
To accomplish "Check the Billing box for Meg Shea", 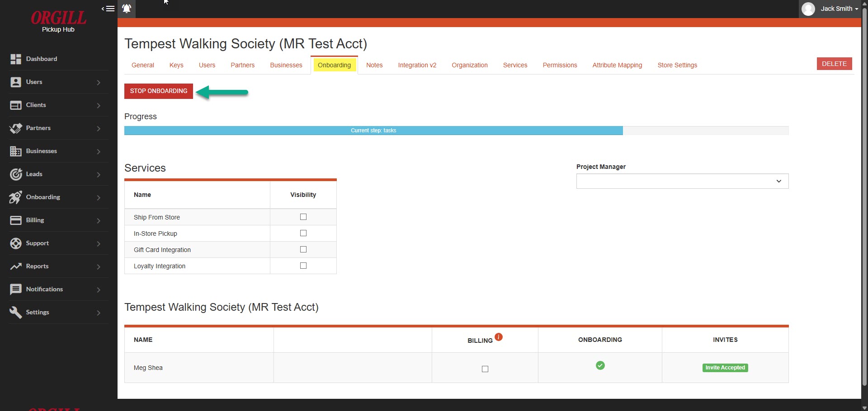I will click(x=485, y=369).
